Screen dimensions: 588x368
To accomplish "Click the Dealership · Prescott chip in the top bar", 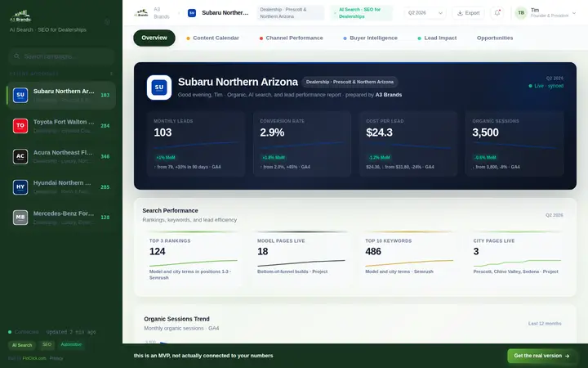I will click(291, 13).
